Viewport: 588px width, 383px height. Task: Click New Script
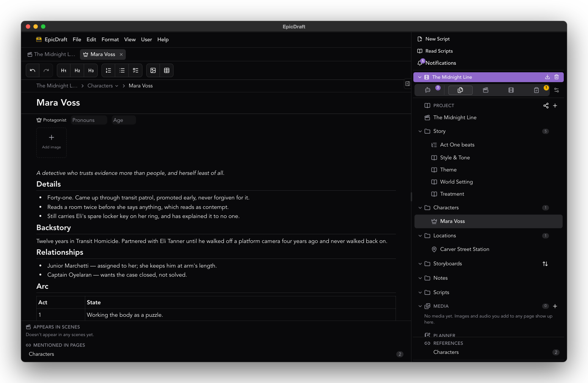click(x=434, y=39)
